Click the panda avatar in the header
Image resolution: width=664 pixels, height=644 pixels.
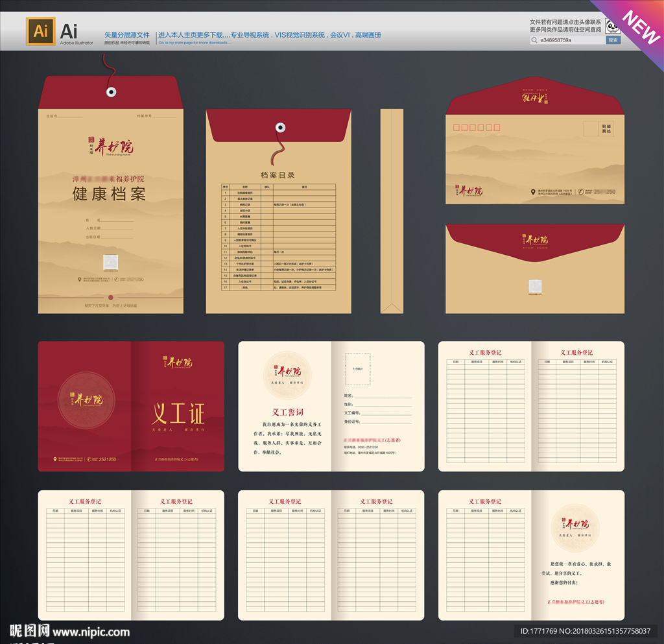tap(612, 27)
